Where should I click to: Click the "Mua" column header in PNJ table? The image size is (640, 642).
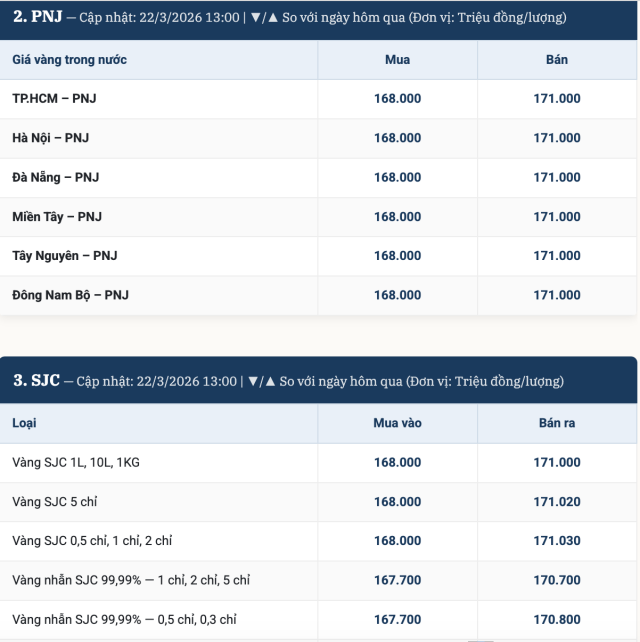click(397, 60)
